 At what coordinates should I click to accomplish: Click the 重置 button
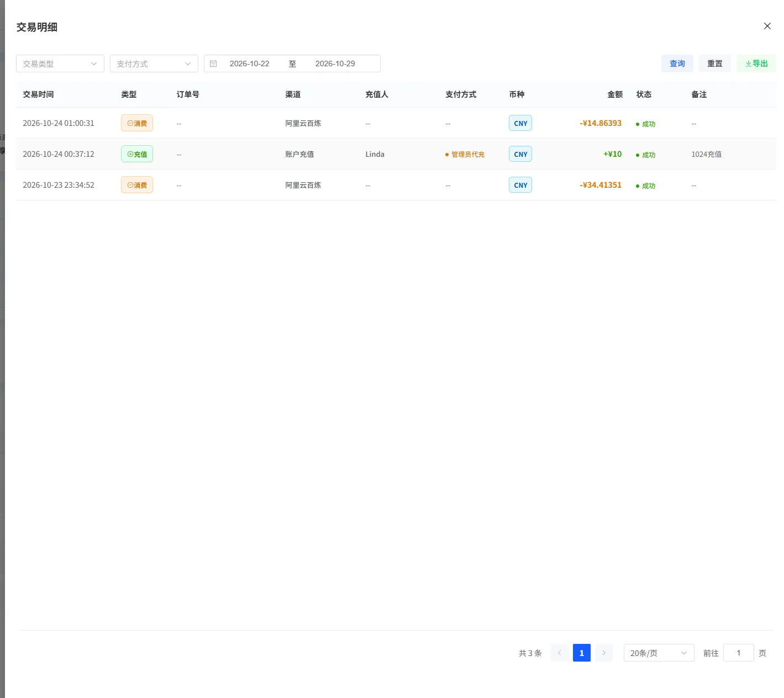click(x=715, y=64)
